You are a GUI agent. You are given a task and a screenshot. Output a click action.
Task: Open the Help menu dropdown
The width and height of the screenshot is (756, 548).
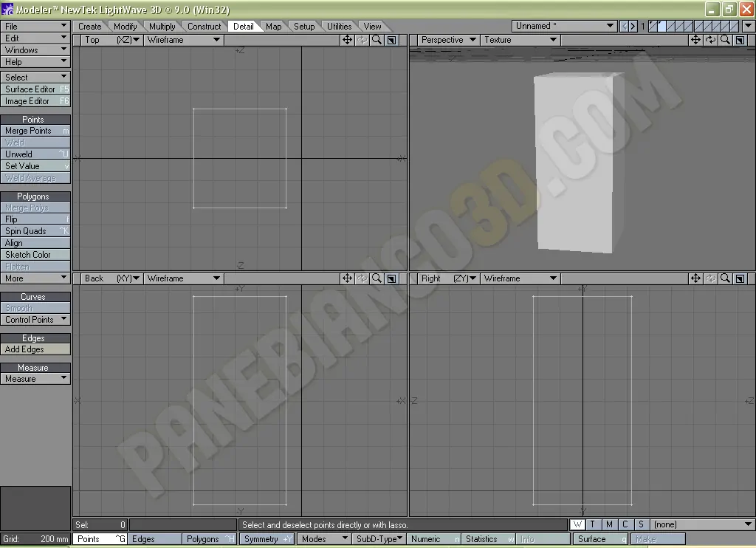(35, 62)
